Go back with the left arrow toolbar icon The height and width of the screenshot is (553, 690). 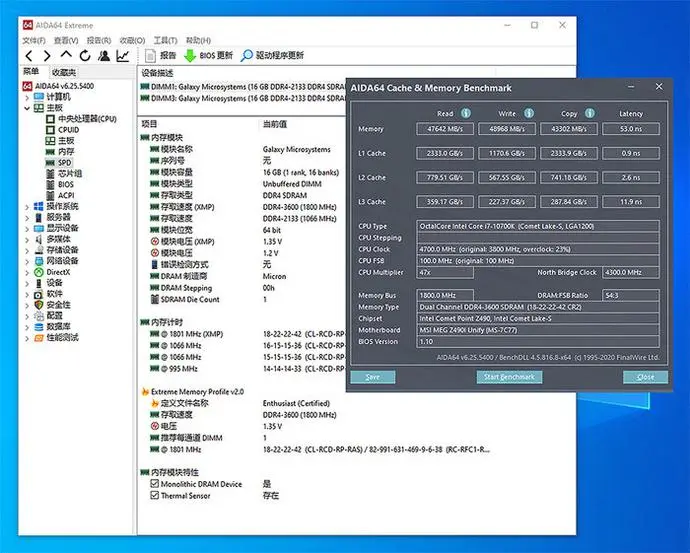(x=29, y=56)
